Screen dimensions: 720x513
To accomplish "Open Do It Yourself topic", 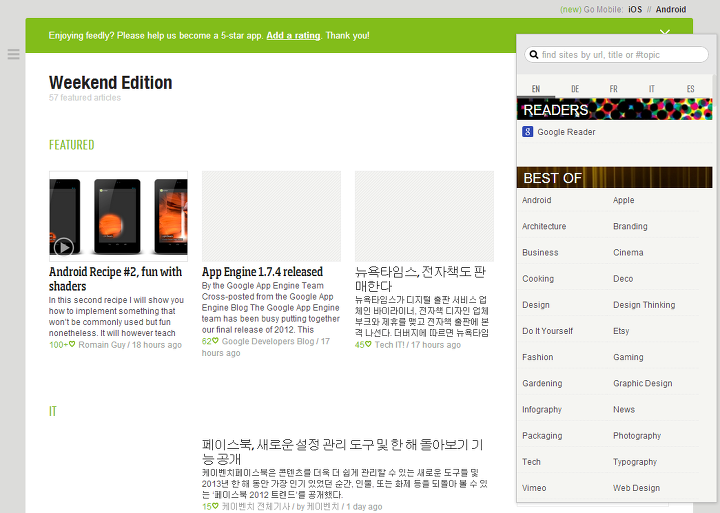I will click(x=547, y=331).
